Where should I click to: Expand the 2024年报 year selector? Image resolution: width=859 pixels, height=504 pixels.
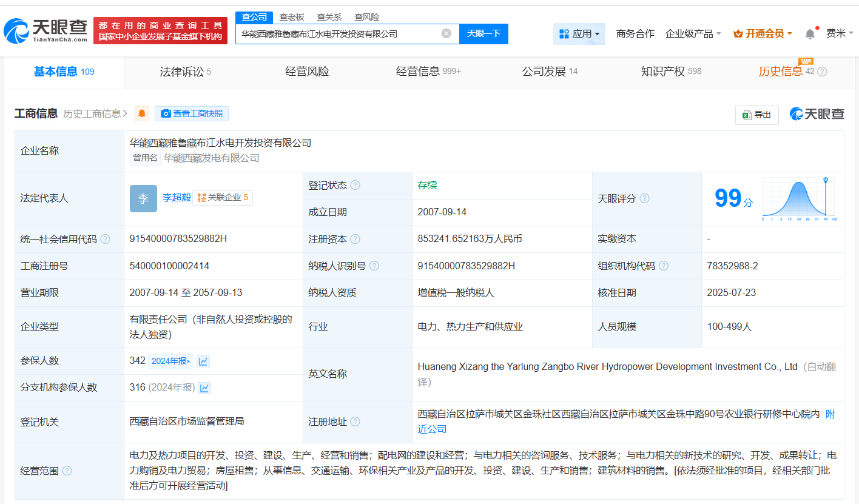point(170,361)
